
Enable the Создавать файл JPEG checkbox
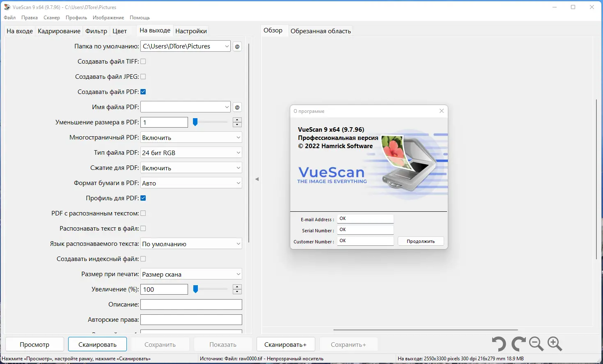pos(143,76)
